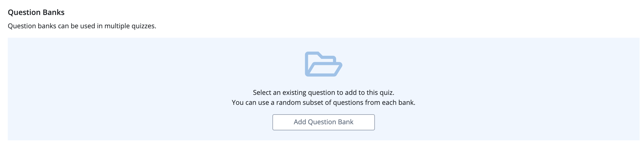Tap the folder icon above the instructions
Viewport: 644px width, 147px height.
pos(323,64)
